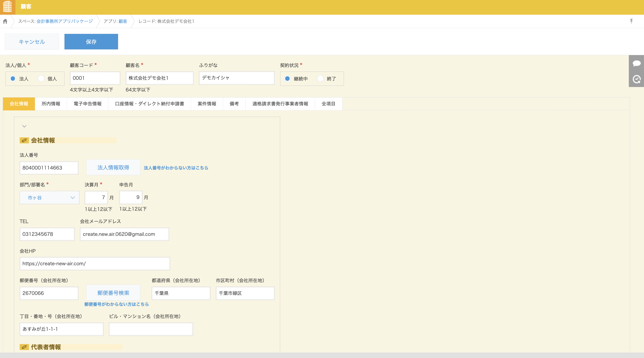Viewport: 644px width, 358px height.
Task: Click the レコード: 株式会社デモ会社1 breadcrumb text
Action: pos(166,21)
